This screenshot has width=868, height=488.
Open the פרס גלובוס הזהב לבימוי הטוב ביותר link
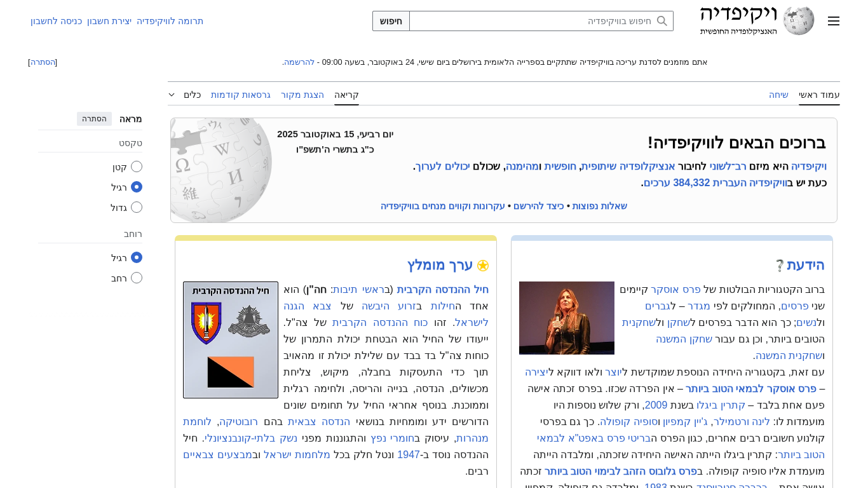620,471
